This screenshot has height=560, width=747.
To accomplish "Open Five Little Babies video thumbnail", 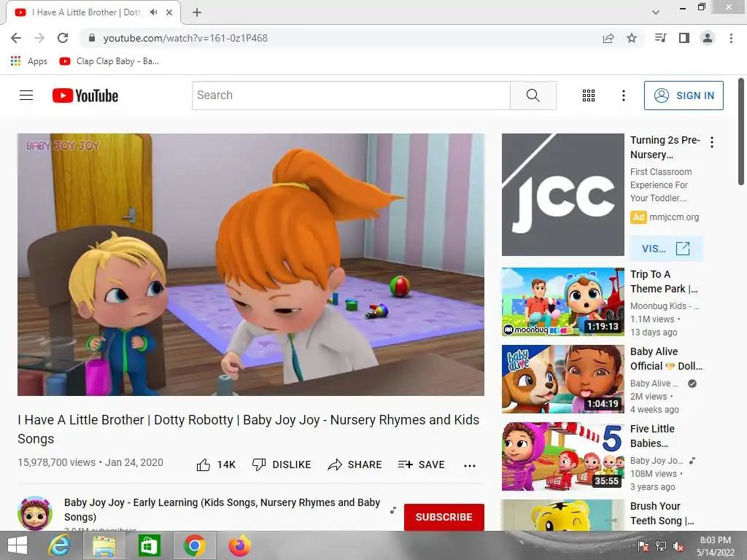I will tap(562, 456).
